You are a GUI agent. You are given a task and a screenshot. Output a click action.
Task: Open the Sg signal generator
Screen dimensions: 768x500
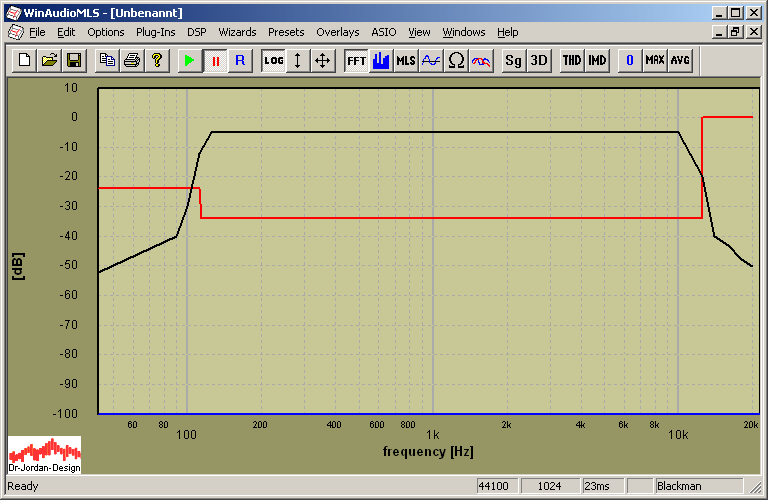point(513,60)
